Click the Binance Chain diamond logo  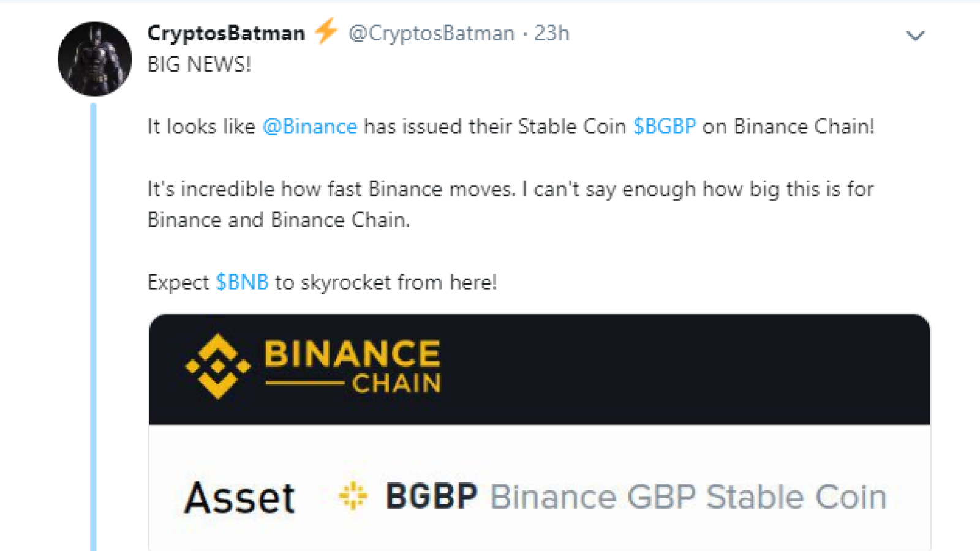218,366
